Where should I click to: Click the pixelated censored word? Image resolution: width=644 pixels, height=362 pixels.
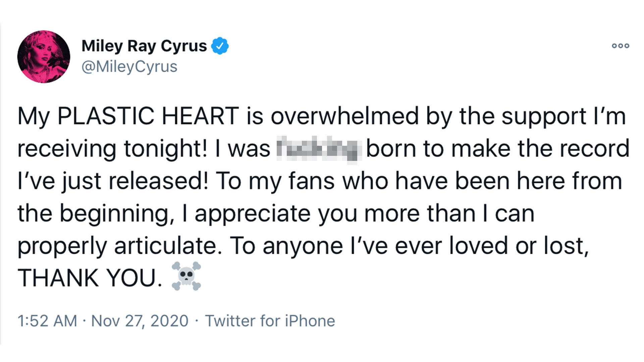(x=318, y=148)
